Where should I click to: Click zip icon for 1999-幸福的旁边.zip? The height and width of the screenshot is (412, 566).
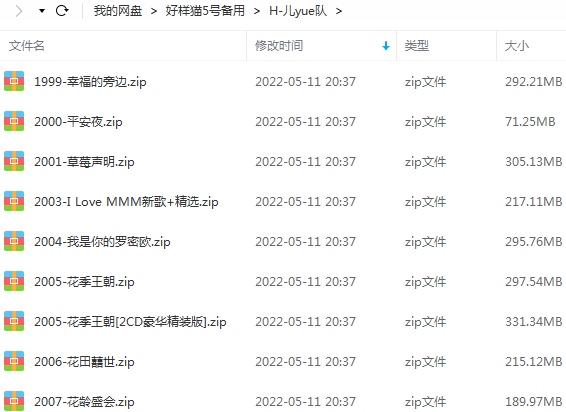pyautogui.click(x=14, y=81)
